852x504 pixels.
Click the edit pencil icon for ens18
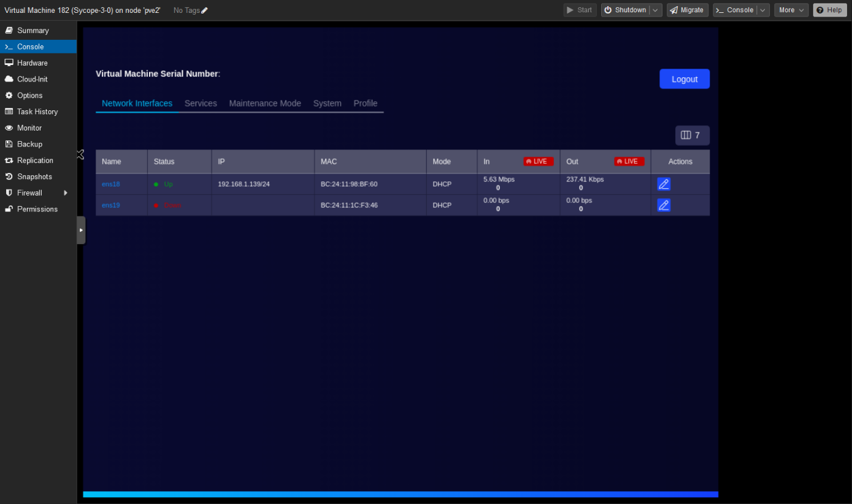click(663, 184)
